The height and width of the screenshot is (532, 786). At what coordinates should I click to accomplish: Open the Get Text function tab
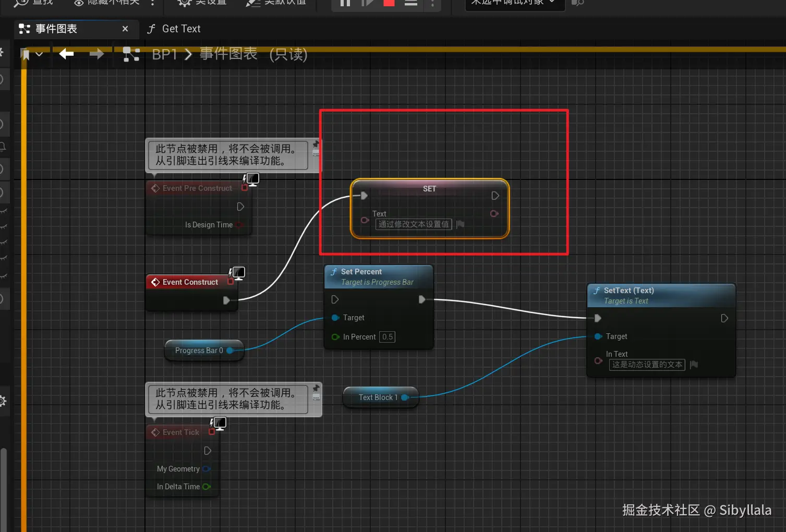click(x=175, y=29)
